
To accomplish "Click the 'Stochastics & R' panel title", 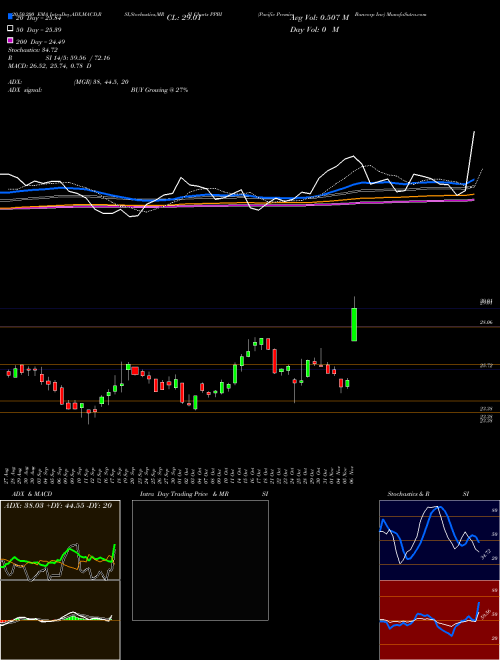I will pyautogui.click(x=408, y=494).
